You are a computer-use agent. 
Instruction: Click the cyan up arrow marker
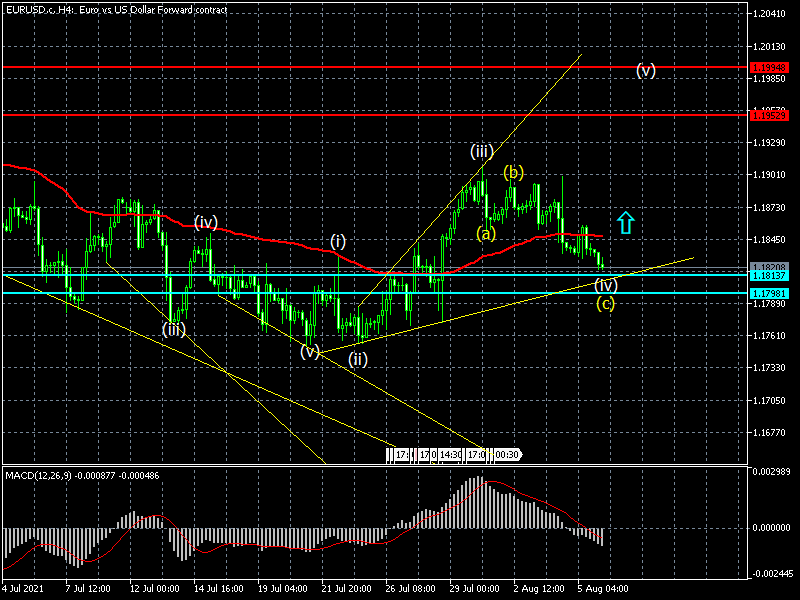626,222
